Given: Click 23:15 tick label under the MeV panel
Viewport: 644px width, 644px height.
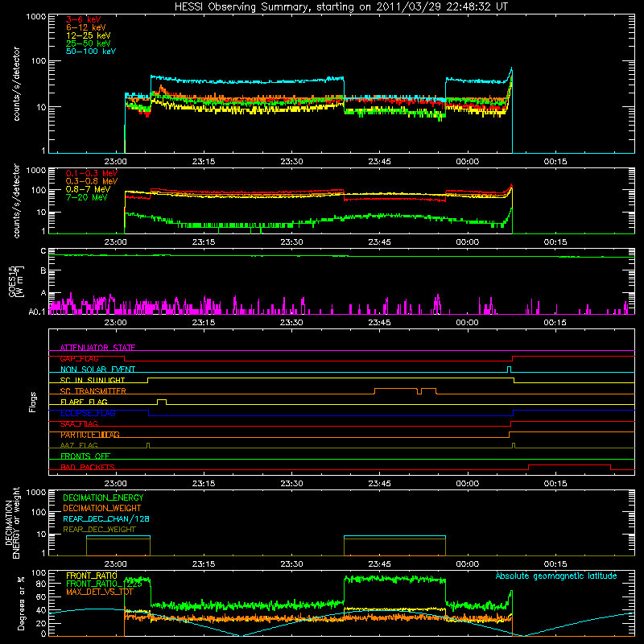Looking at the screenshot, I should click(204, 242).
